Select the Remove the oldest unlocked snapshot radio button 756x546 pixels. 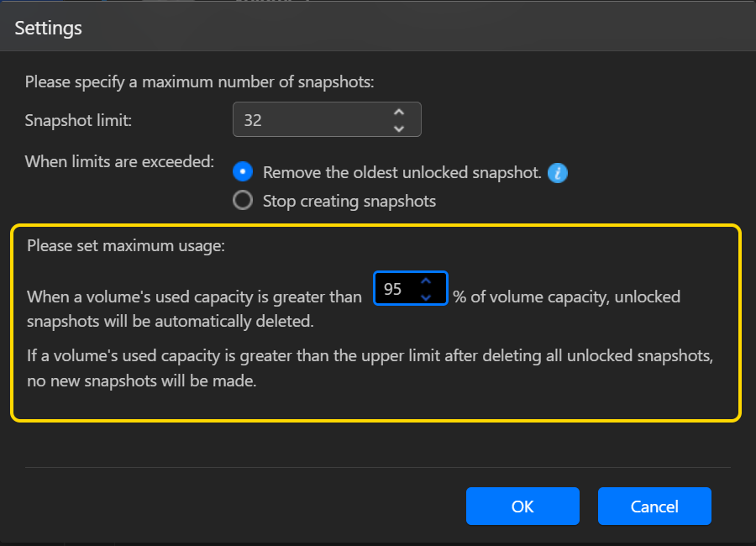pyautogui.click(x=243, y=172)
